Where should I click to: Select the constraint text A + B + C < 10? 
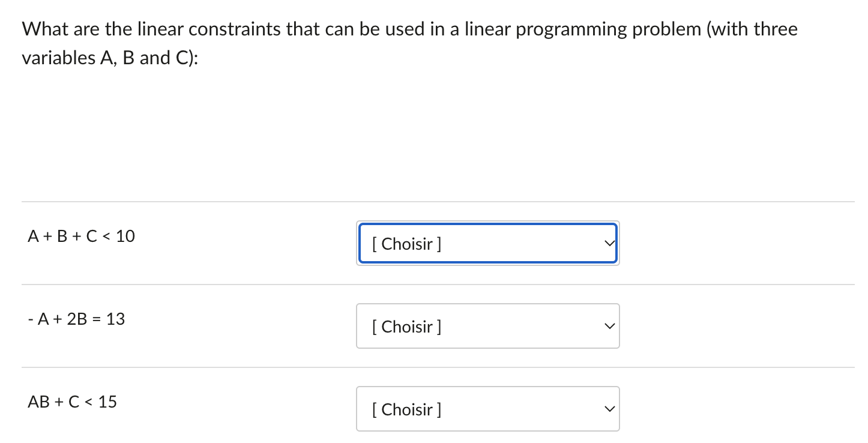[80, 236]
